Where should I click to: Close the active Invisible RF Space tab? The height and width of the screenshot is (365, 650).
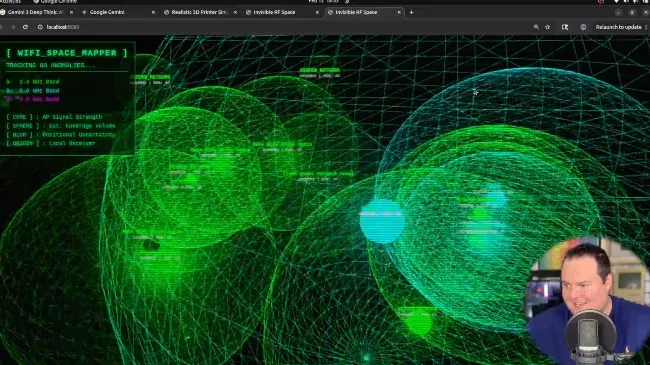click(x=399, y=12)
